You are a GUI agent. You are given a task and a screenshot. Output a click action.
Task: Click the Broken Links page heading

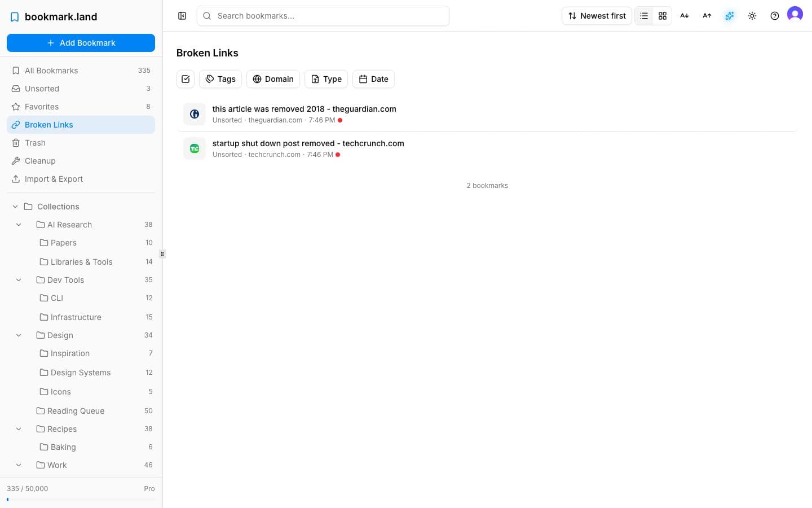pos(207,53)
